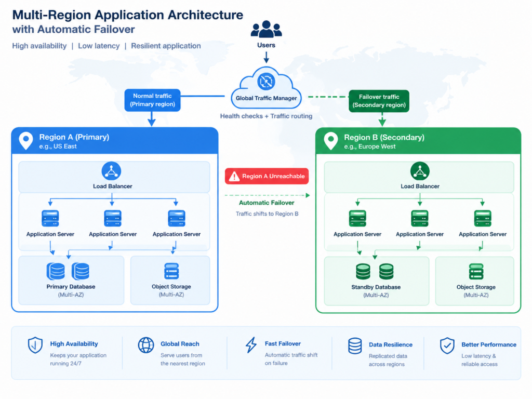
Task: Click the High availability tagline text
Action: pos(39,46)
